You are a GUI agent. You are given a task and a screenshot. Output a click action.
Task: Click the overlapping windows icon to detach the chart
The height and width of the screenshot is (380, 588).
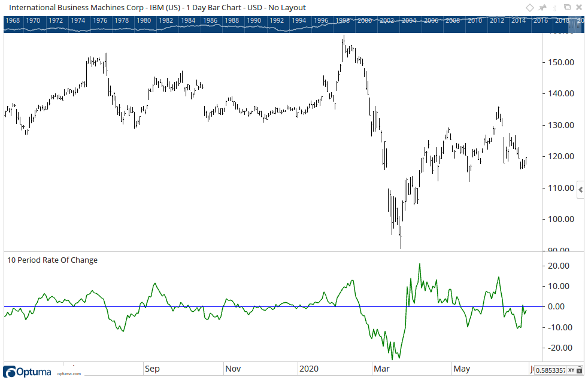coord(568,7)
